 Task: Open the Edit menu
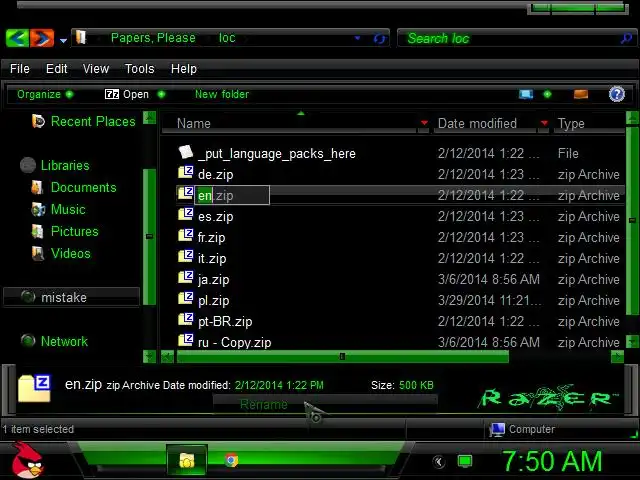point(56,69)
